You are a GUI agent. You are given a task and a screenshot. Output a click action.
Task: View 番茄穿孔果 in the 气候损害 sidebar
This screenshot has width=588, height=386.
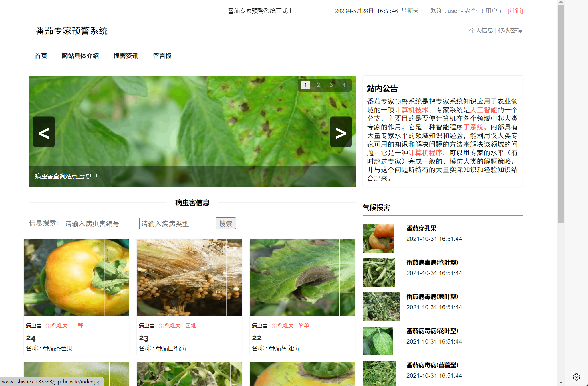click(x=421, y=228)
